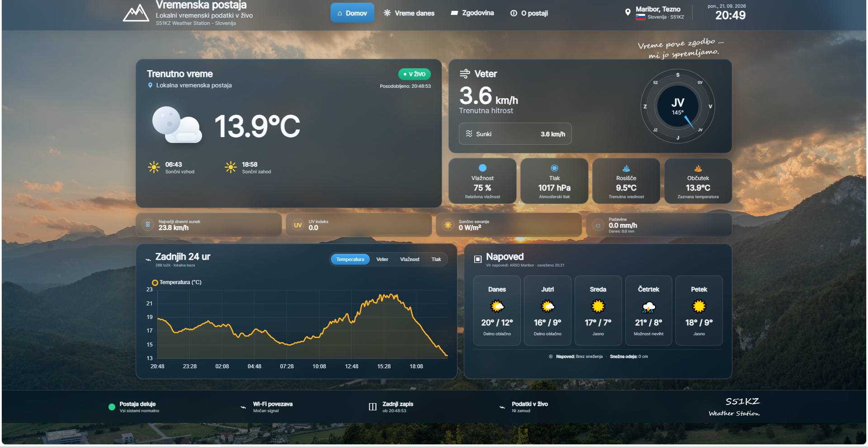
Task: Toggle the Temperatura (°C) legend entry
Action: tap(177, 282)
